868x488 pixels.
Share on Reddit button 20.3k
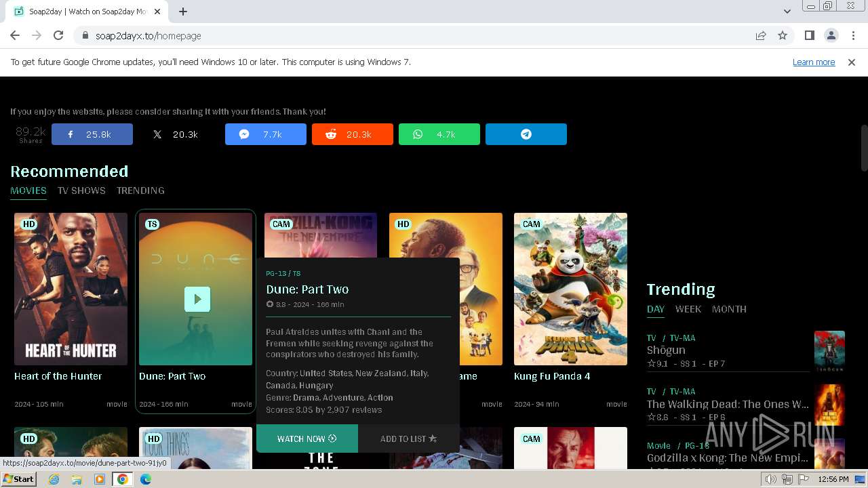353,134
